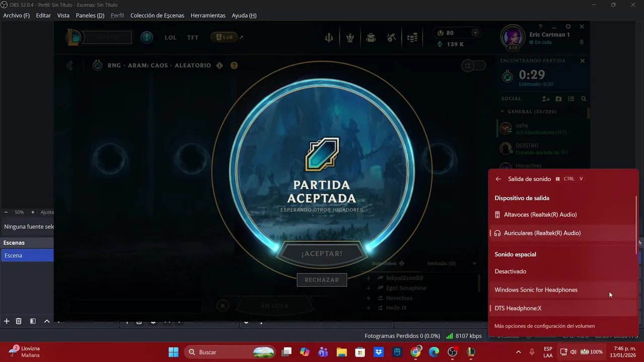
Task: Open the collection icon in League nav bar
Action: [350, 38]
